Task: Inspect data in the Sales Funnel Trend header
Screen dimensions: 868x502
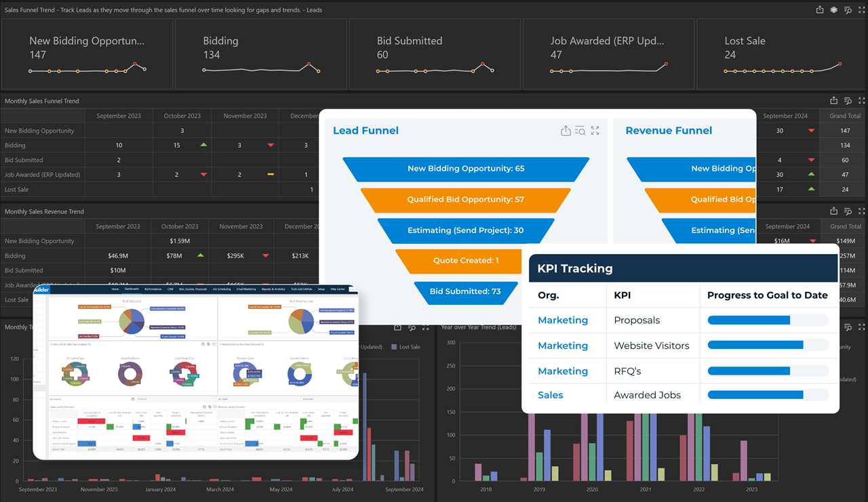Action: coord(848,9)
